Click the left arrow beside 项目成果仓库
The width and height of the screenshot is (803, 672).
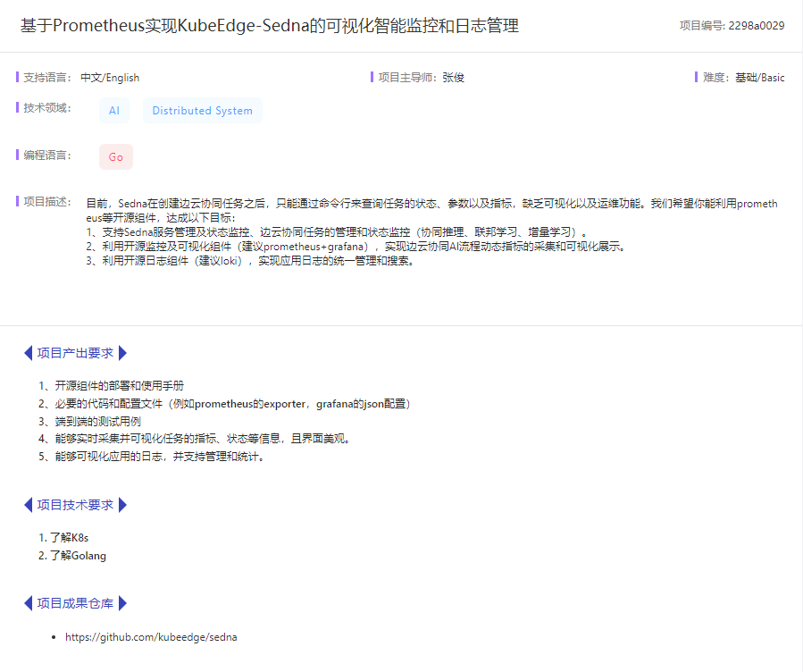click(x=29, y=603)
